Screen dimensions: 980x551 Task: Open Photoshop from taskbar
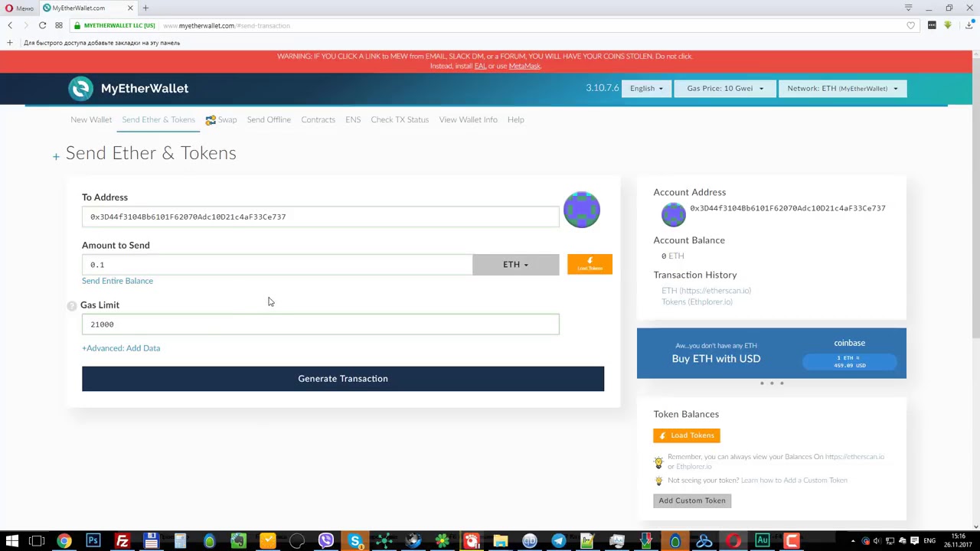[x=93, y=541]
